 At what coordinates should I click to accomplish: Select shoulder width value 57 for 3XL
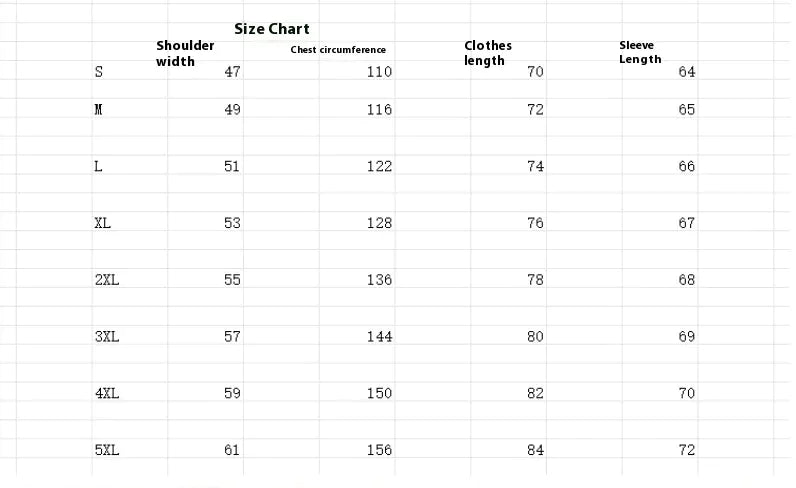coord(232,337)
